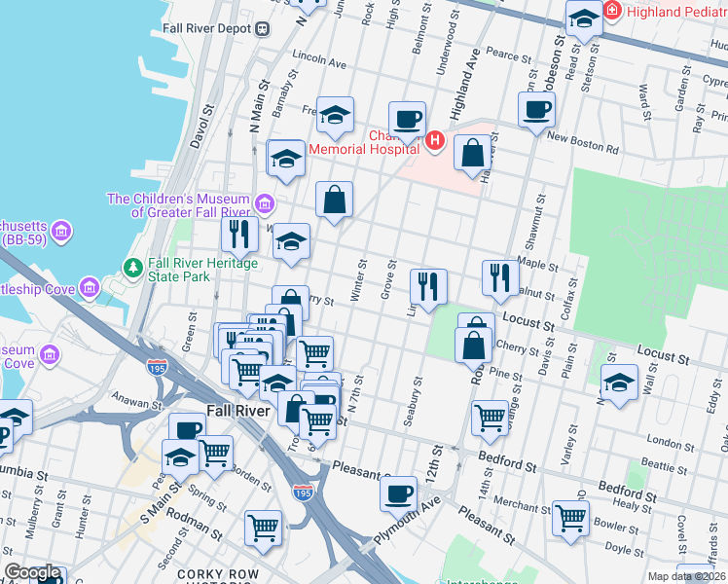
Task: Open the shopping cart marker near Merchant St
Action: tap(570, 521)
